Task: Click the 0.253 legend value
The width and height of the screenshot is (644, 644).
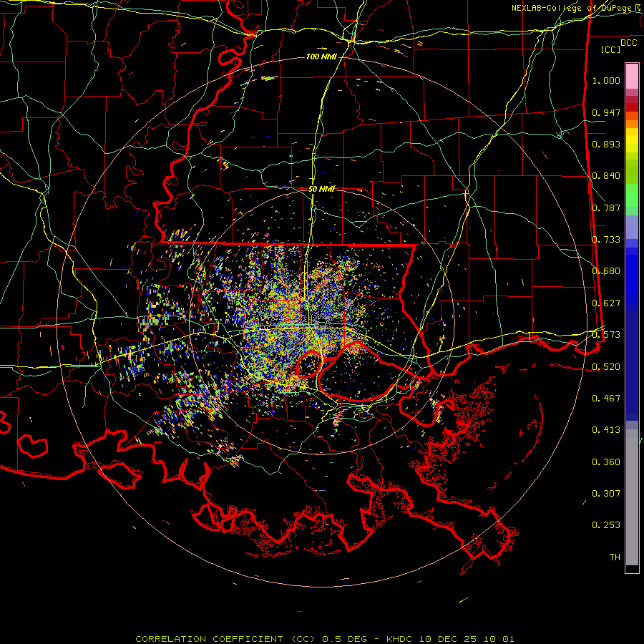Action: 606,525
